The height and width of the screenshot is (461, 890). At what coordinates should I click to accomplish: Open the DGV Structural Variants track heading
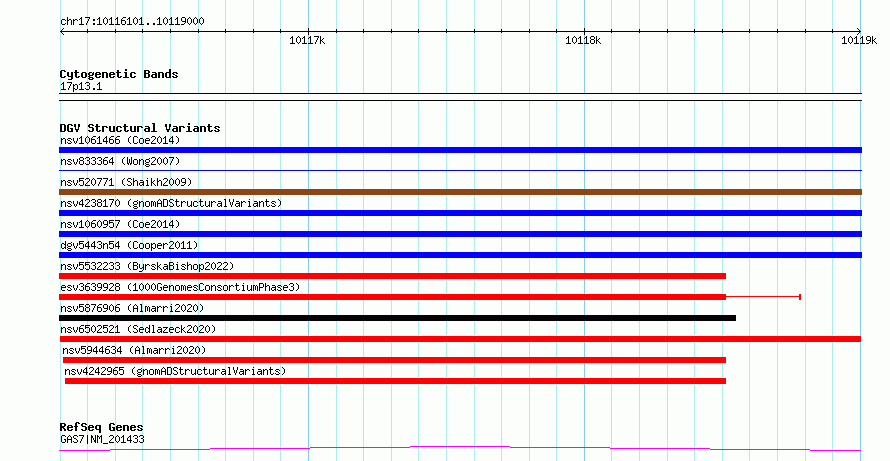[140, 128]
